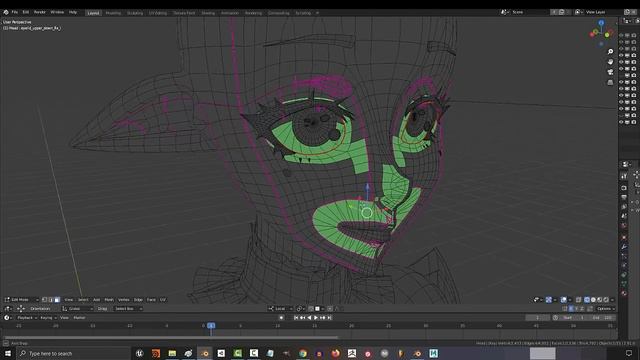Open the Edit menu
The image size is (640, 360).
coord(26,12)
